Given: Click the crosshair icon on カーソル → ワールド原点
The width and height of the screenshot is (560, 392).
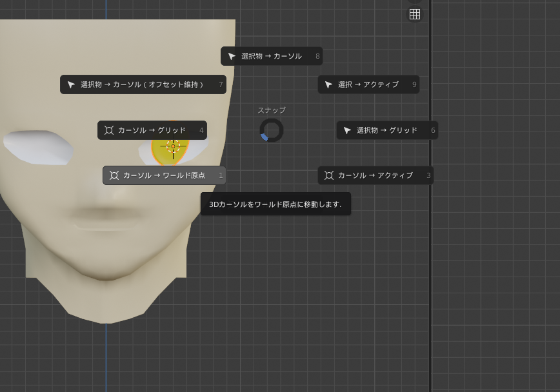Looking at the screenshot, I should [x=114, y=175].
